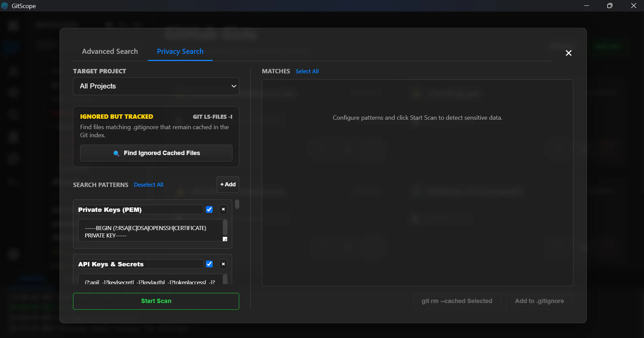The image size is (644, 338).
Task: Start the privacy scan
Action: 156,301
